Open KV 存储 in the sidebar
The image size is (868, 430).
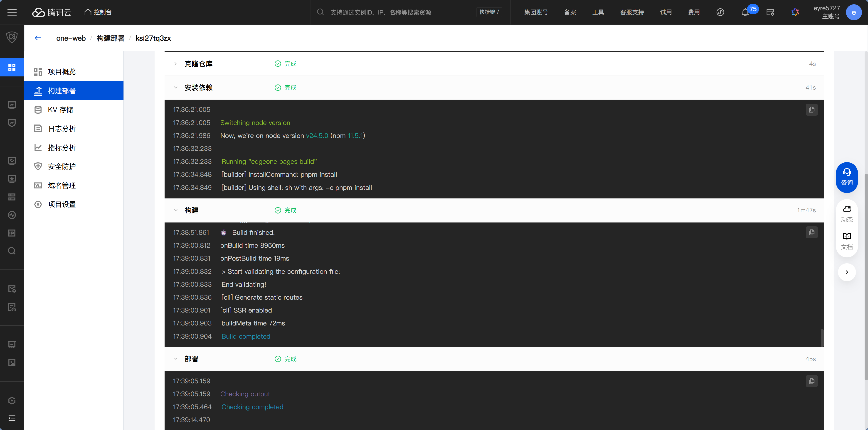click(x=61, y=110)
